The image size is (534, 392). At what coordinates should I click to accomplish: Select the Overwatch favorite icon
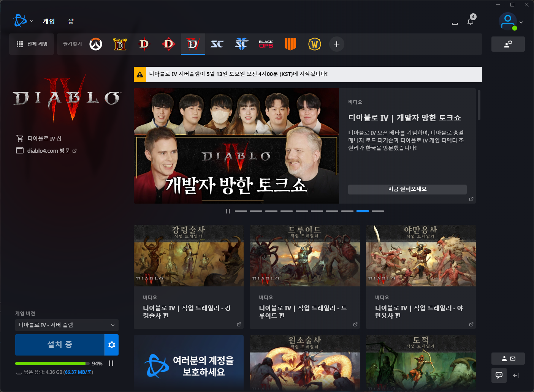[x=96, y=44]
